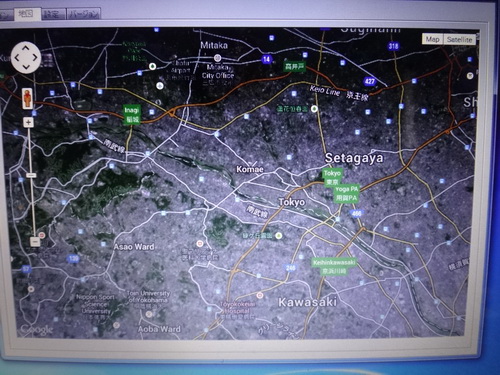Select the orange Street View pegman

[x=28, y=98]
